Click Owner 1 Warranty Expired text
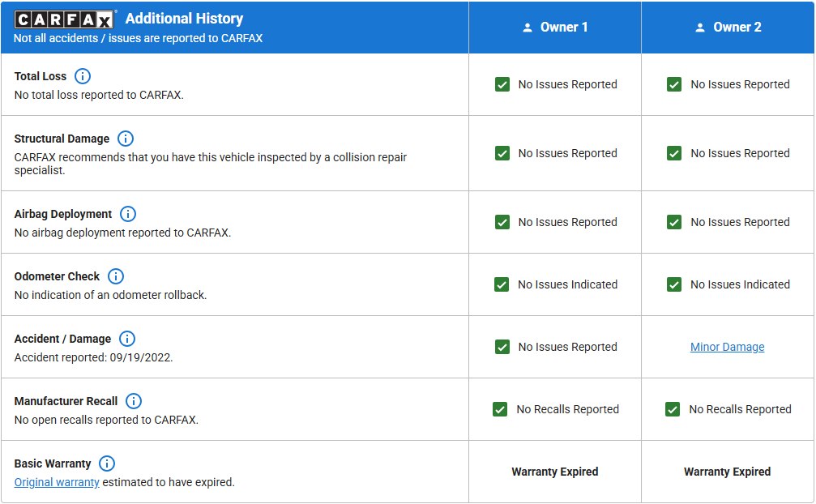The height and width of the screenshot is (504, 816). pyautogui.click(x=554, y=472)
